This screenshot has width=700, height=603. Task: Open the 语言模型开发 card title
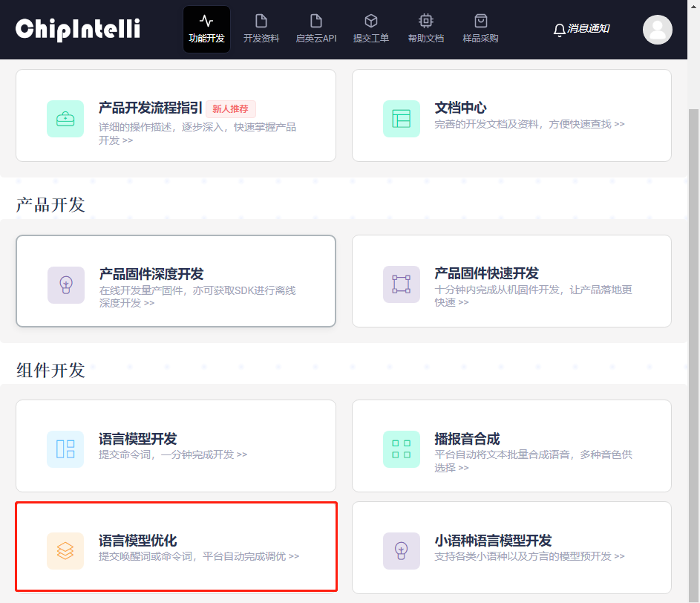tap(138, 439)
